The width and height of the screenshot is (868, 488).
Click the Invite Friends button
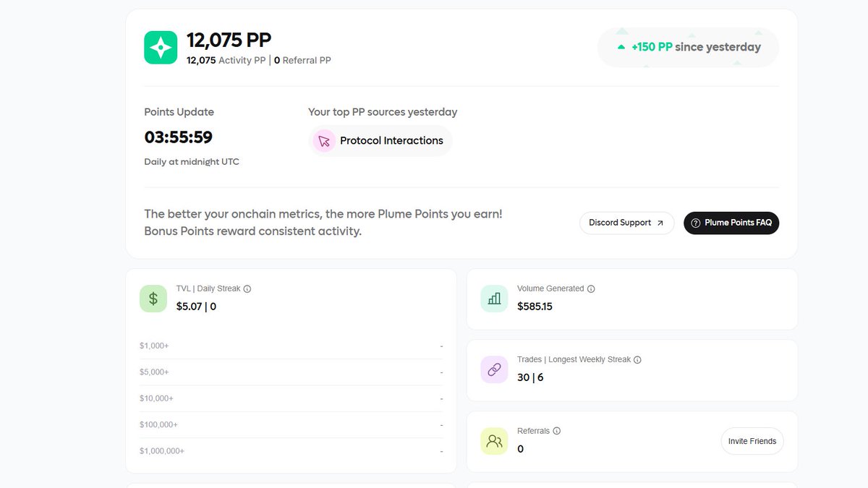pyautogui.click(x=752, y=441)
